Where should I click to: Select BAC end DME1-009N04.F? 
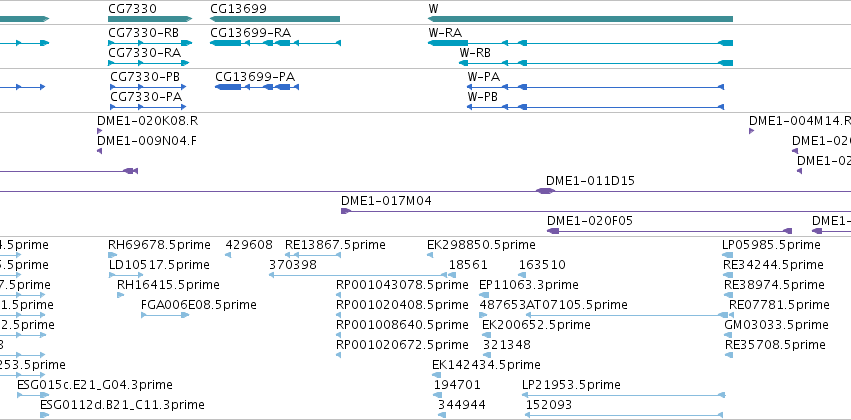99,151
